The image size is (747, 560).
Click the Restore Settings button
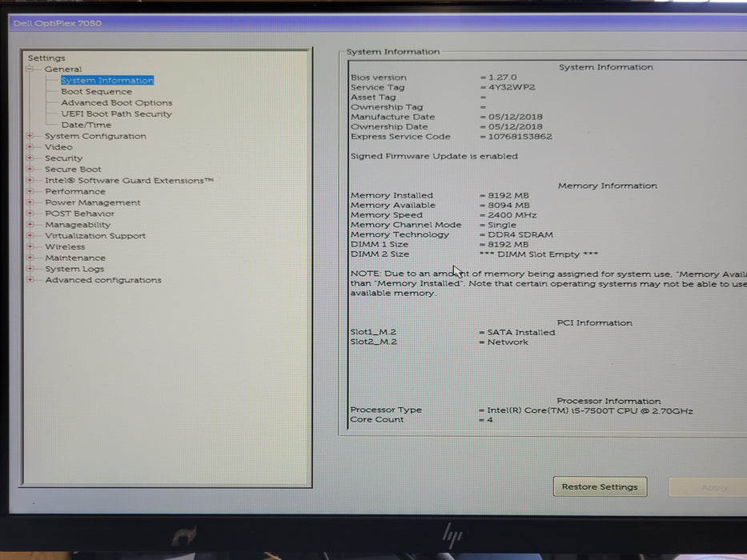(600, 486)
